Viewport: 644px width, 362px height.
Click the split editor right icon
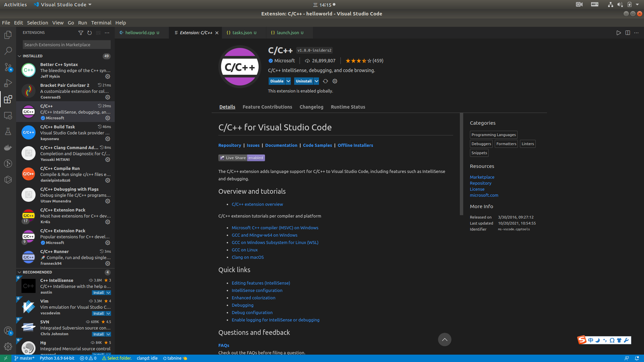tap(628, 33)
